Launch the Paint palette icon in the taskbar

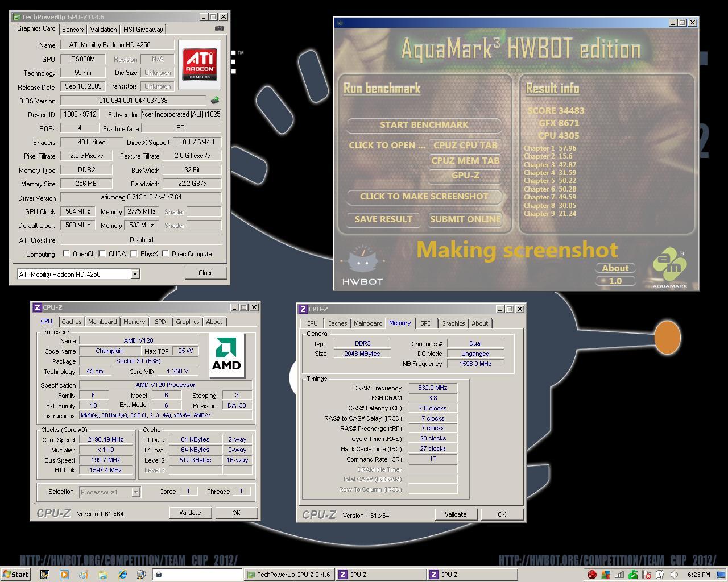(83, 575)
